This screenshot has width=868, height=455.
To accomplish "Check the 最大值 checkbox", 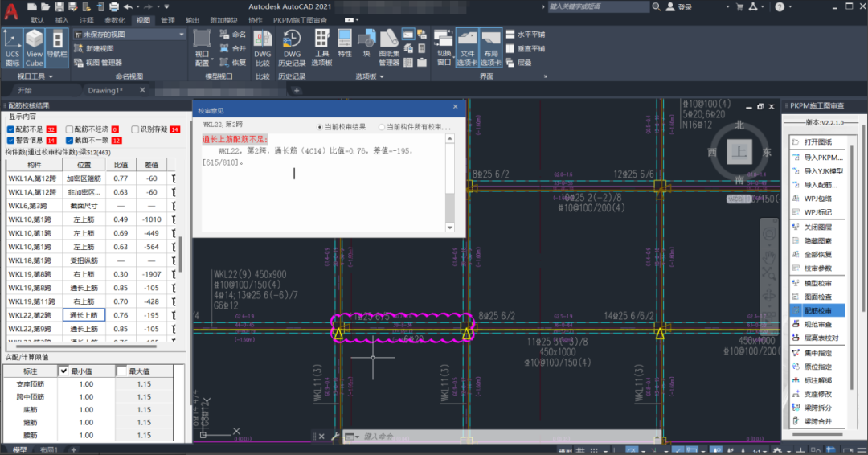I will point(121,371).
